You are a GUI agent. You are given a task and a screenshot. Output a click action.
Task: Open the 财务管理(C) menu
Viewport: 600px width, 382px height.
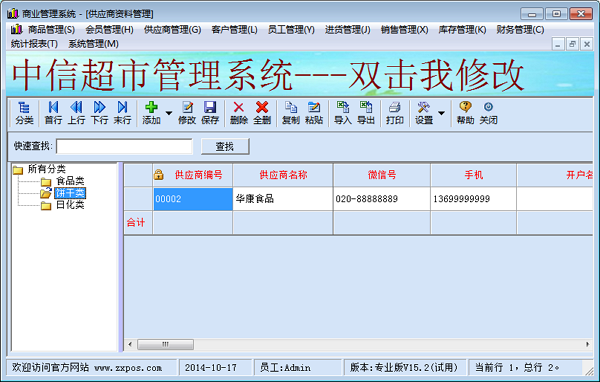coord(520,29)
